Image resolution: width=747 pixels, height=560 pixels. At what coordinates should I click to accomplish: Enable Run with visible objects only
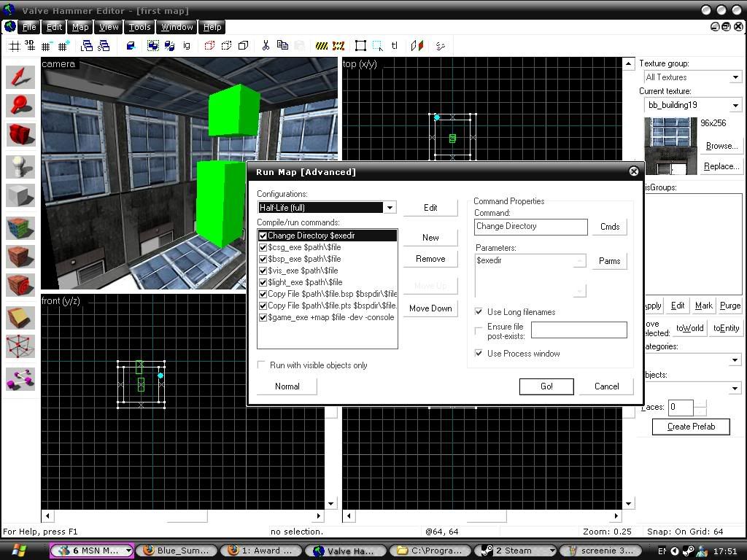[x=261, y=365]
